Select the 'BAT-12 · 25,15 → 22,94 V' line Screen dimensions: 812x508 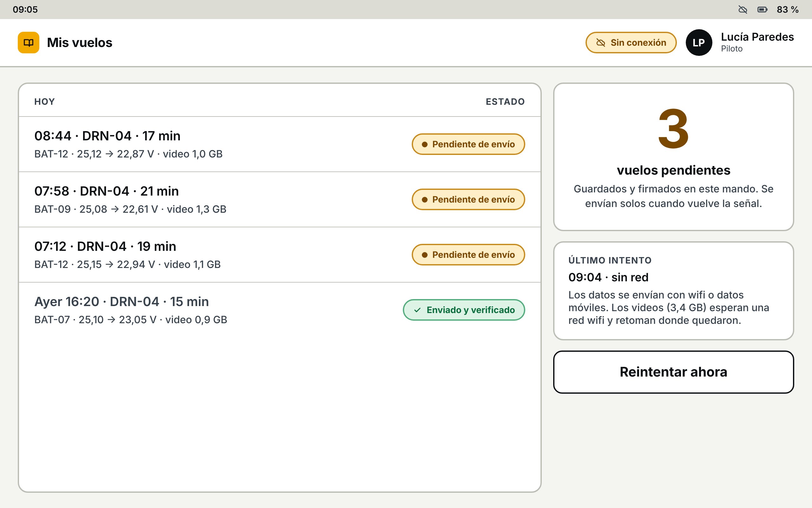click(x=127, y=264)
